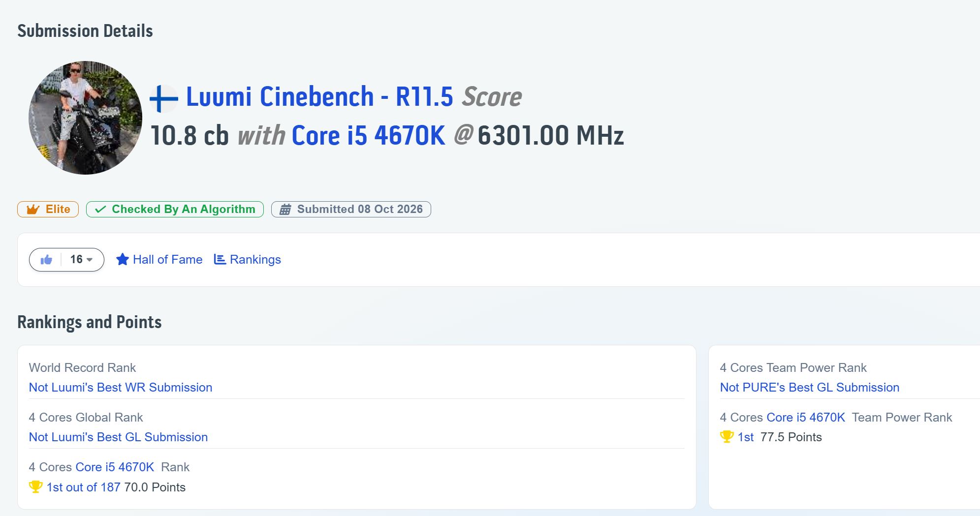Click the 4 Cores Team Power Rank label

click(x=793, y=368)
